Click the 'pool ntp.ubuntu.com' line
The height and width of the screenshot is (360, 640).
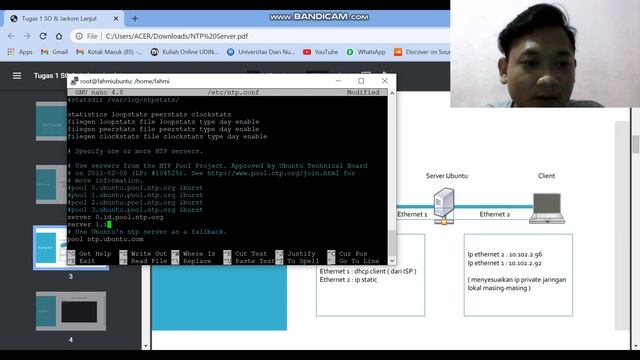(105, 239)
